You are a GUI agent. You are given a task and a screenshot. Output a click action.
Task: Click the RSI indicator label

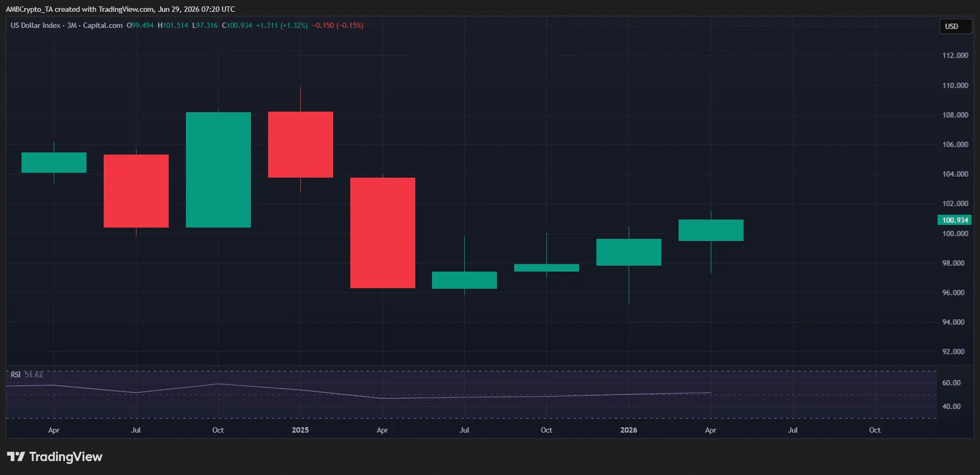tap(16, 375)
